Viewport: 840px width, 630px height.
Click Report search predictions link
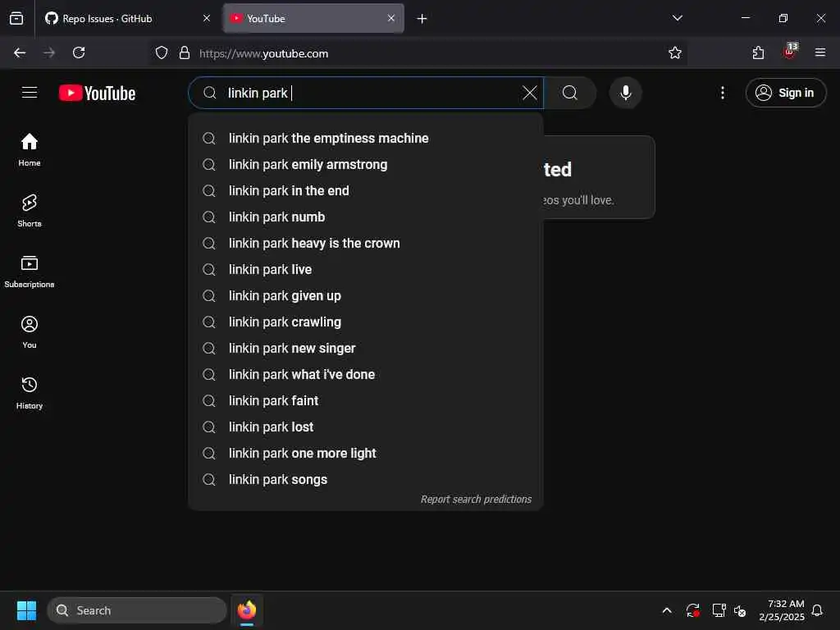tap(476, 500)
